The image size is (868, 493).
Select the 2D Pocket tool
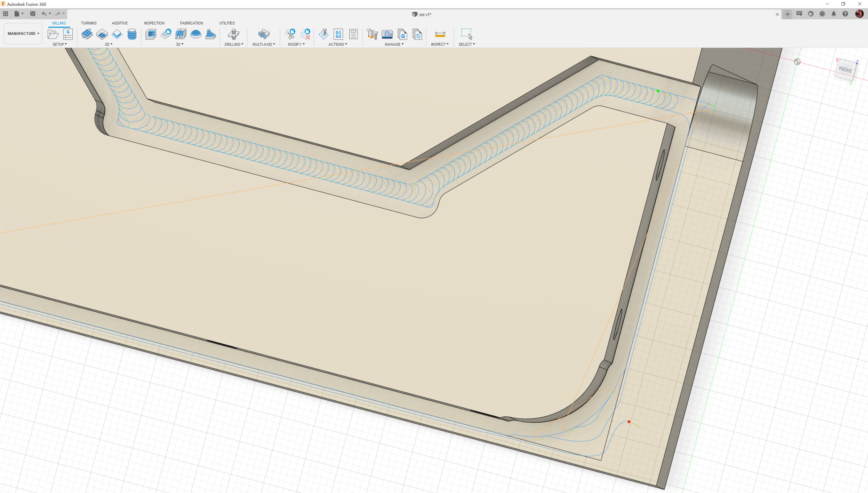(102, 34)
